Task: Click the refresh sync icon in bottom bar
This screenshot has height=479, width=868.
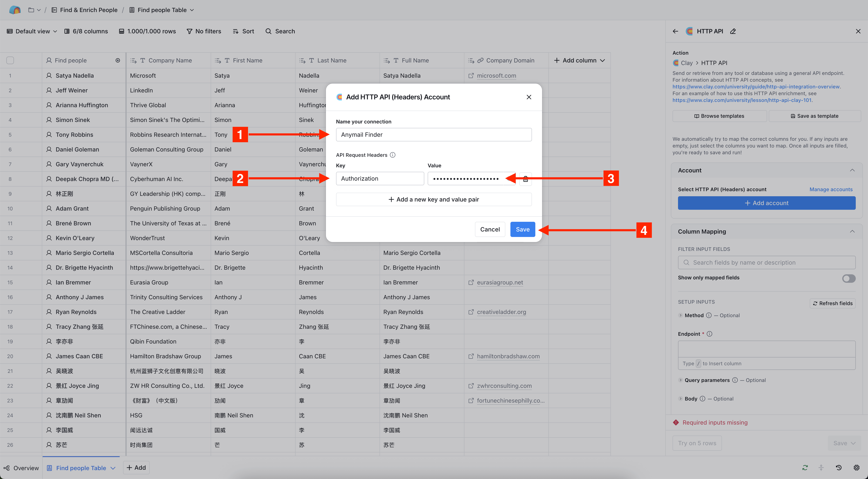Action: [805, 468]
